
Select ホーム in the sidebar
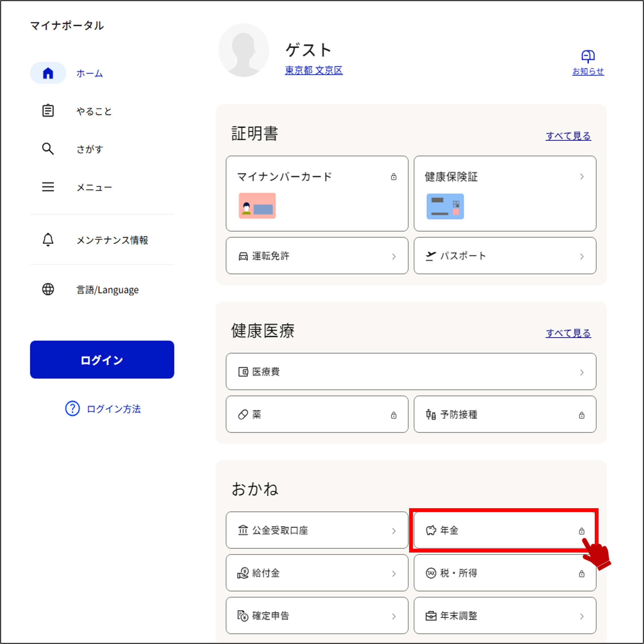click(x=89, y=73)
